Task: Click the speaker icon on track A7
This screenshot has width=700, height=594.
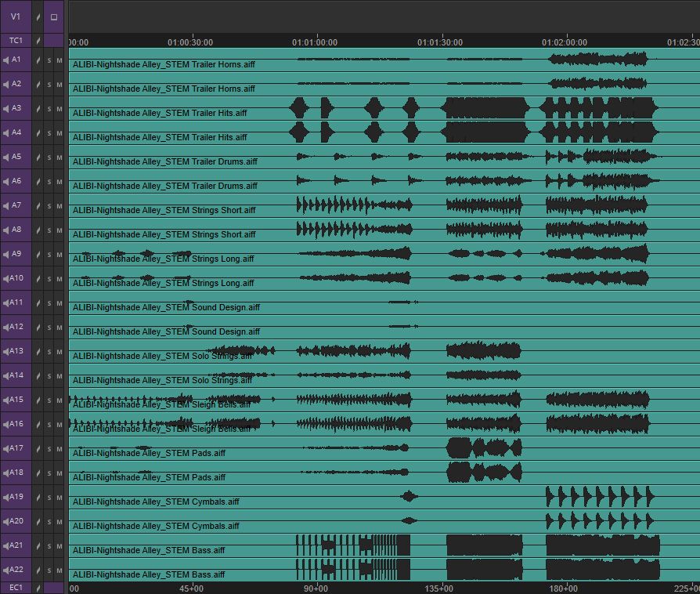Action: pyautogui.click(x=7, y=205)
